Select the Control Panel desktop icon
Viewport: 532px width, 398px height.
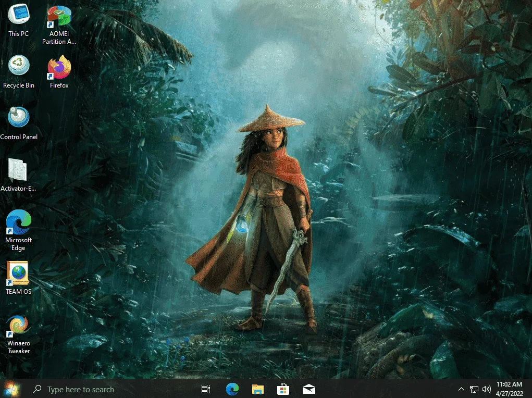click(19, 123)
